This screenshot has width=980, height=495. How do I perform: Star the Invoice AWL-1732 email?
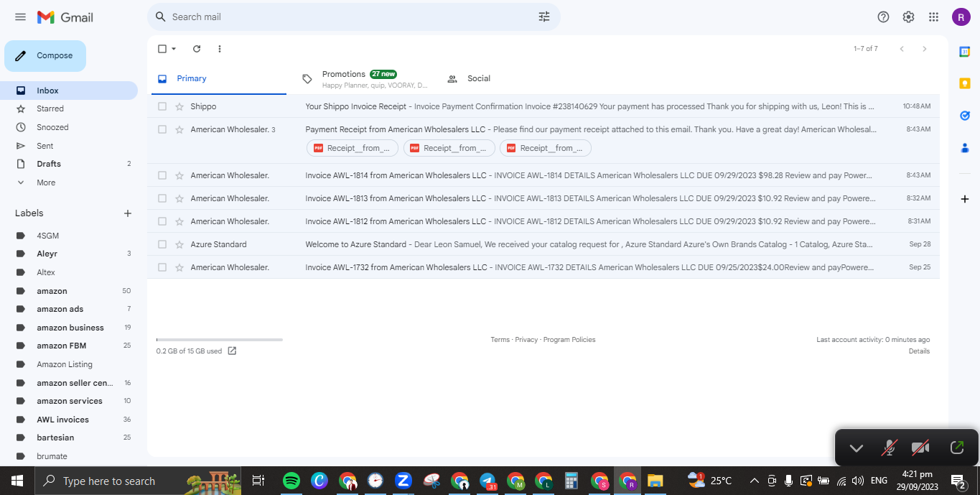click(x=179, y=267)
